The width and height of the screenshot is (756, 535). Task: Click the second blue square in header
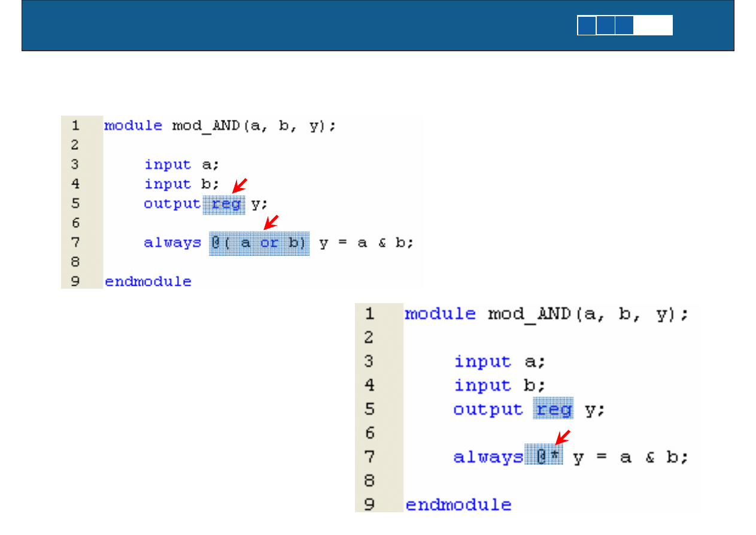point(606,26)
